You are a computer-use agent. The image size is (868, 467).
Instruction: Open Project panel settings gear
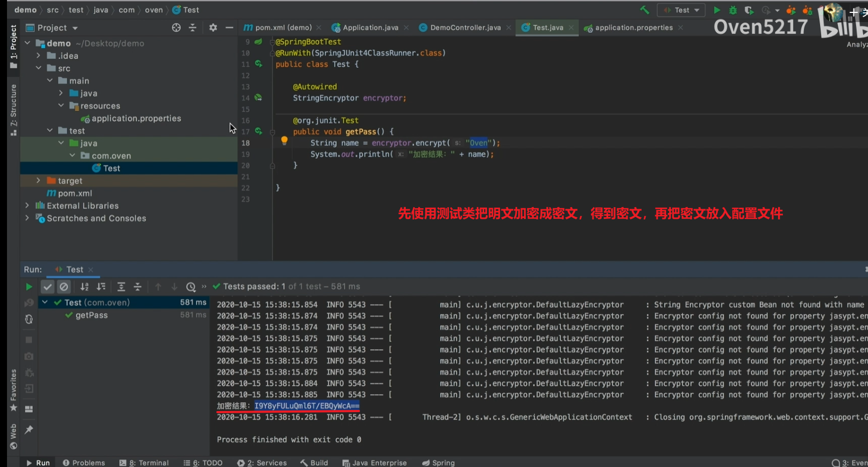pyautogui.click(x=213, y=27)
